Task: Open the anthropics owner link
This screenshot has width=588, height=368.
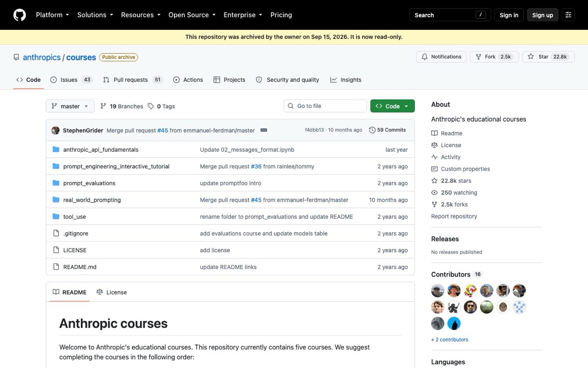Action: pos(42,57)
